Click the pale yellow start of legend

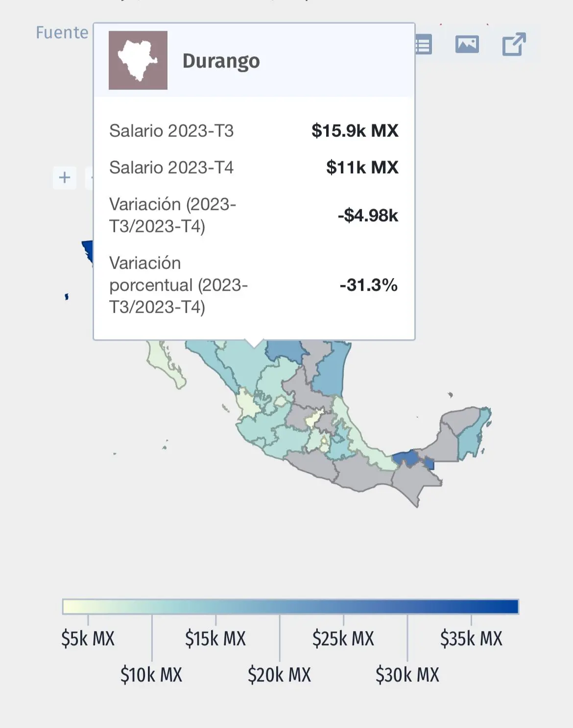tap(71, 607)
